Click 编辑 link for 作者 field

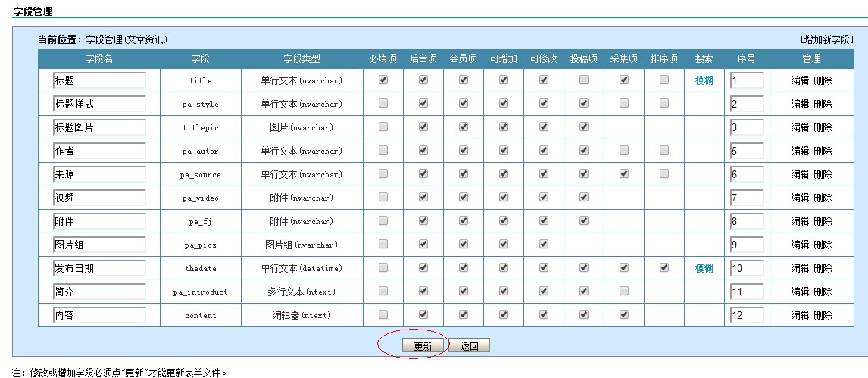point(800,151)
